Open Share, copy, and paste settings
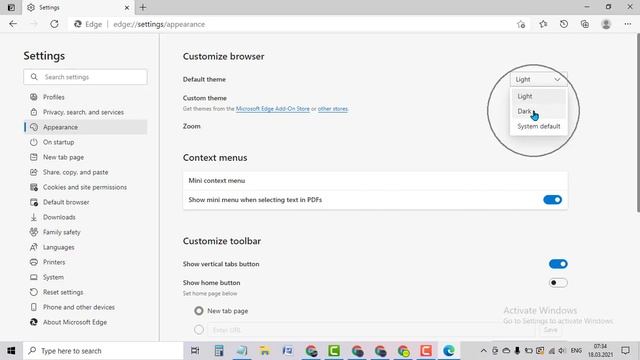Image resolution: width=640 pixels, height=360 pixels. 85,172
